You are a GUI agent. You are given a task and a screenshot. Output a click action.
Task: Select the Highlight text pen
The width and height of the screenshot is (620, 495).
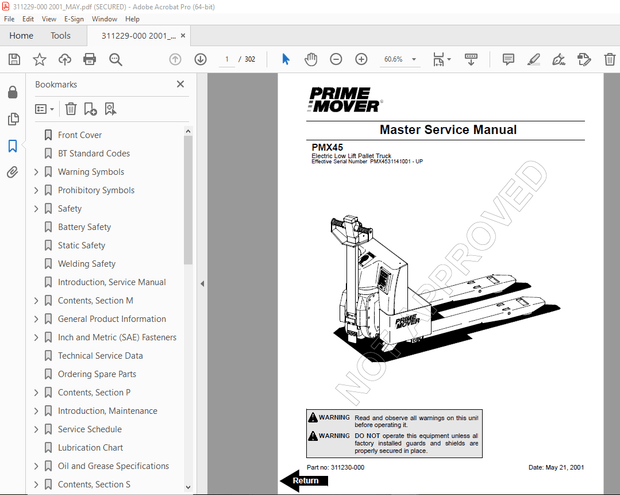pyautogui.click(x=533, y=59)
